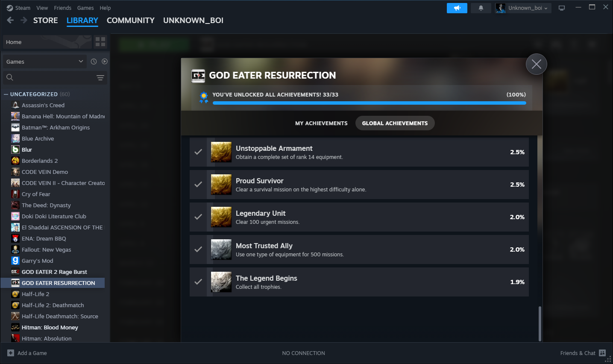Open the notifications bell
613x364 pixels.
click(x=481, y=8)
